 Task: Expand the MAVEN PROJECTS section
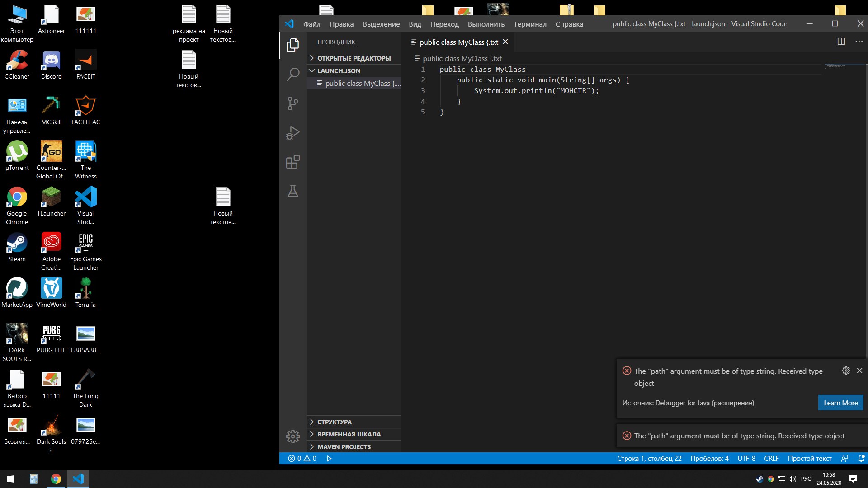tap(354, 446)
